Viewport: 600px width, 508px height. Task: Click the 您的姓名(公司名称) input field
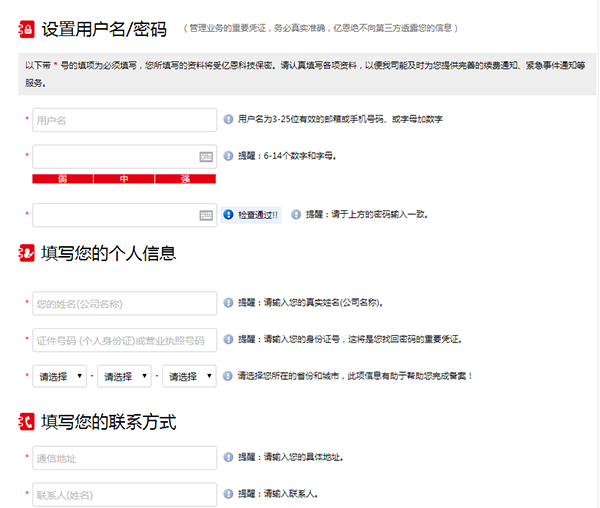click(x=124, y=303)
